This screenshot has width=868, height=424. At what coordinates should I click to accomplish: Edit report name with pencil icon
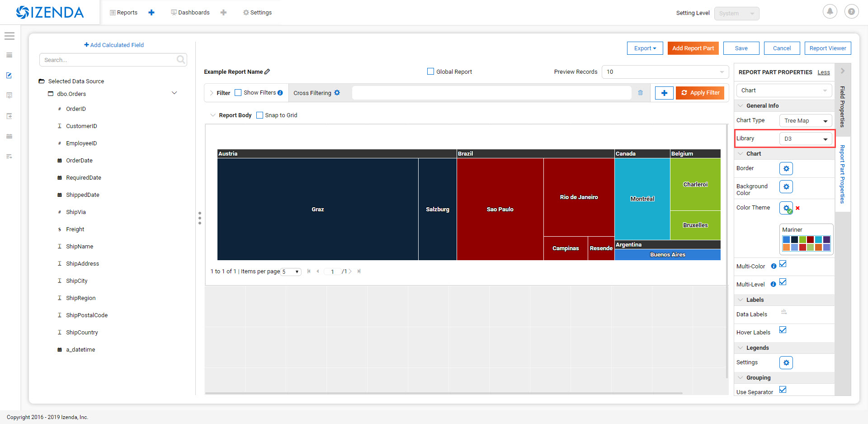(267, 71)
